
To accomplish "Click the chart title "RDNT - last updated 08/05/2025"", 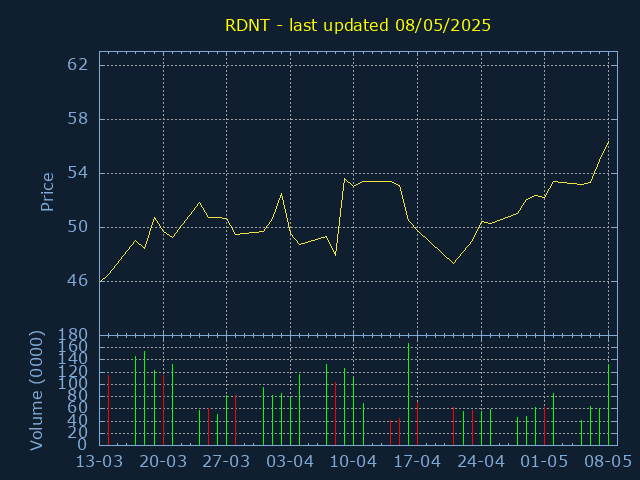I will (358, 25).
